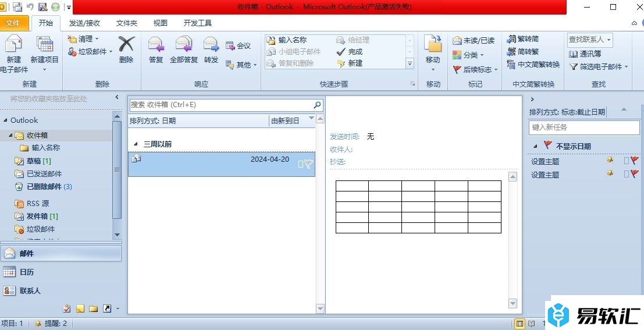644x330 pixels.
Task: Toggle flag on the 2024-04-20 message
Action: 309,164
